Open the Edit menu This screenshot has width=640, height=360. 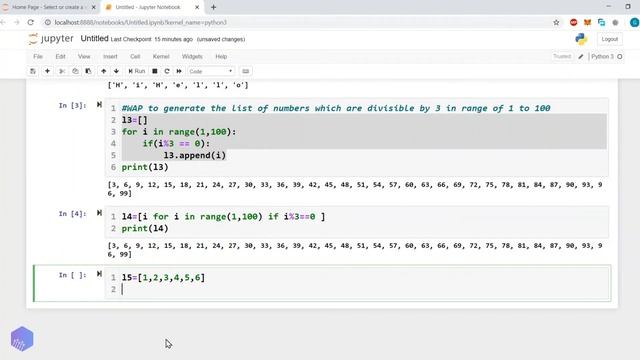[60, 56]
